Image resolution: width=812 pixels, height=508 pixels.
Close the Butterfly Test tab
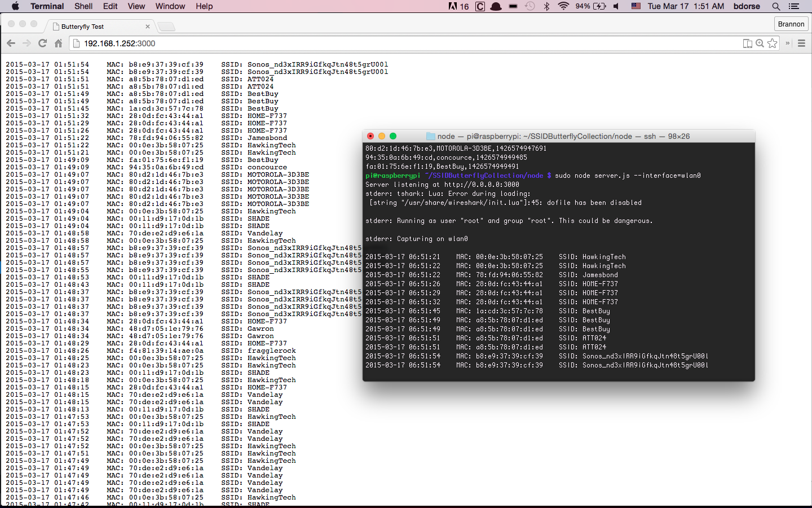148,27
